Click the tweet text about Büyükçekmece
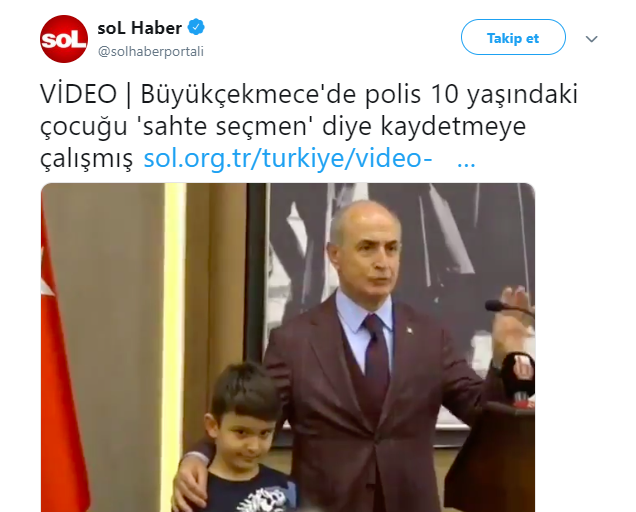 click(308, 126)
